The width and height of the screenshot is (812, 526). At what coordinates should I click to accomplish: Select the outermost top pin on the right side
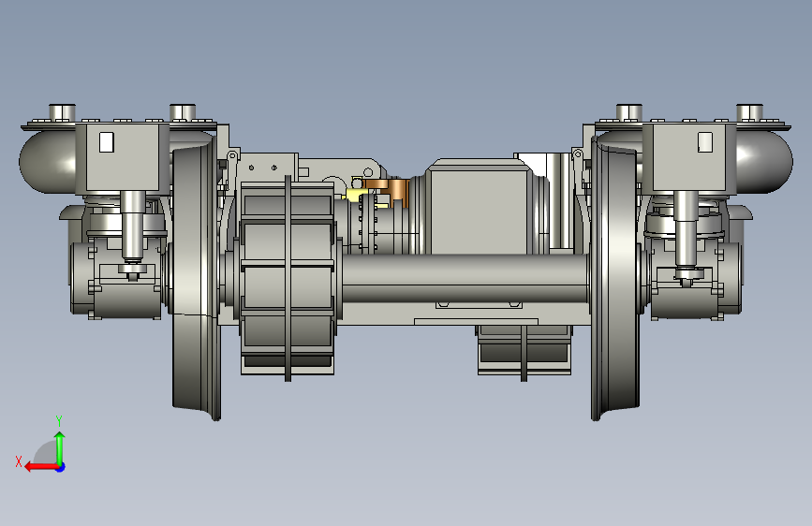coord(749,113)
